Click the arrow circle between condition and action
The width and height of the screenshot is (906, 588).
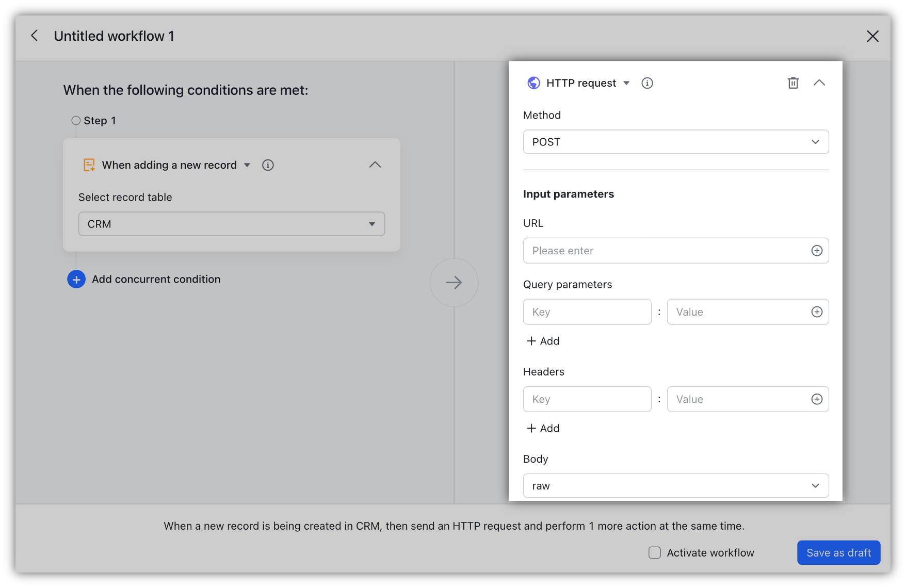click(454, 283)
